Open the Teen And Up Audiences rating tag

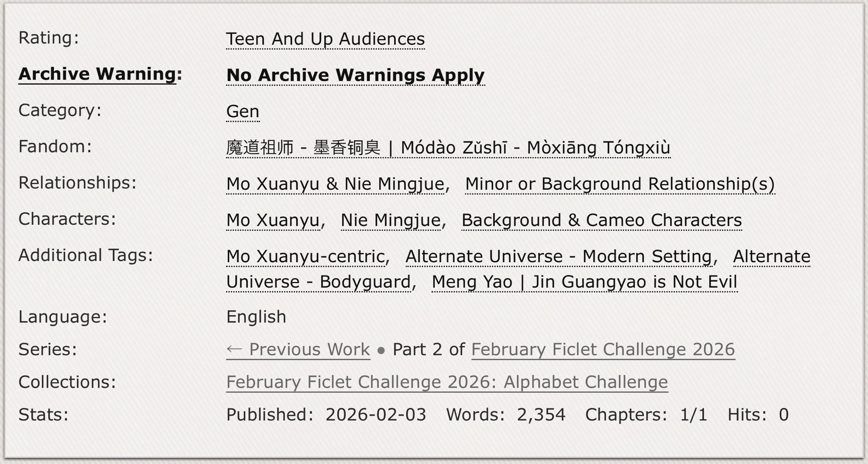(x=325, y=39)
